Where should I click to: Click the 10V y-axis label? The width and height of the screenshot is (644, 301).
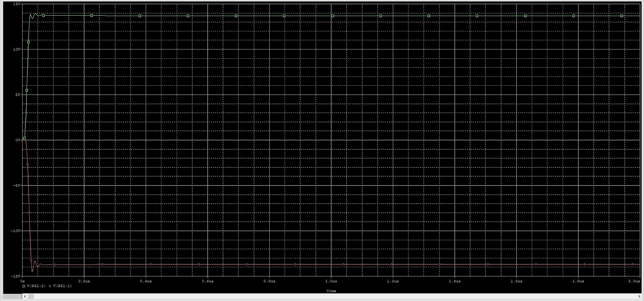click(x=17, y=49)
